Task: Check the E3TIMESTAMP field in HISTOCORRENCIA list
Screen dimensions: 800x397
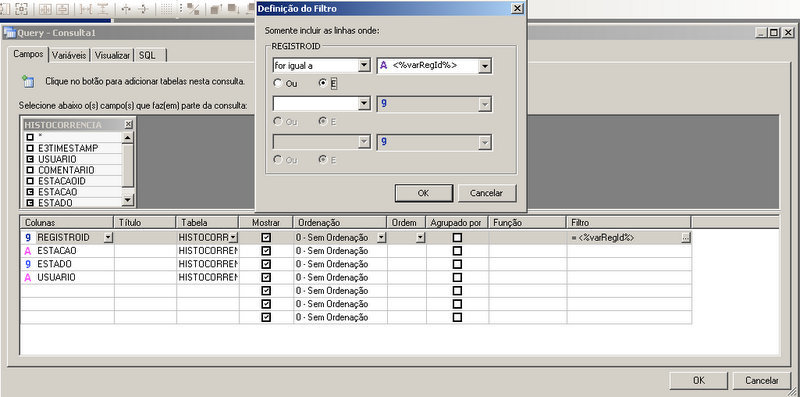Action: (x=30, y=148)
